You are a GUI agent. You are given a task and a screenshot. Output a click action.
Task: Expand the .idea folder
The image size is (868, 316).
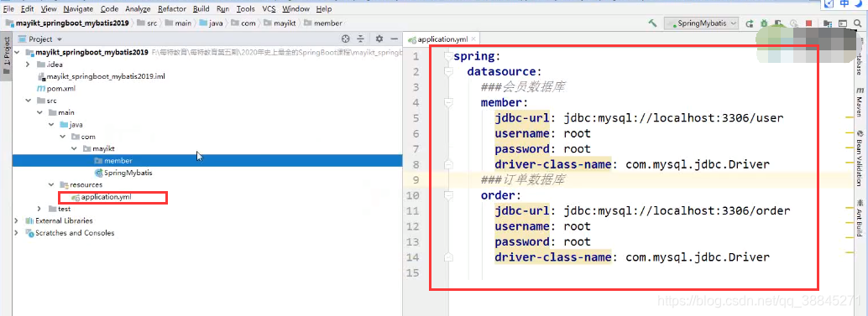point(29,65)
